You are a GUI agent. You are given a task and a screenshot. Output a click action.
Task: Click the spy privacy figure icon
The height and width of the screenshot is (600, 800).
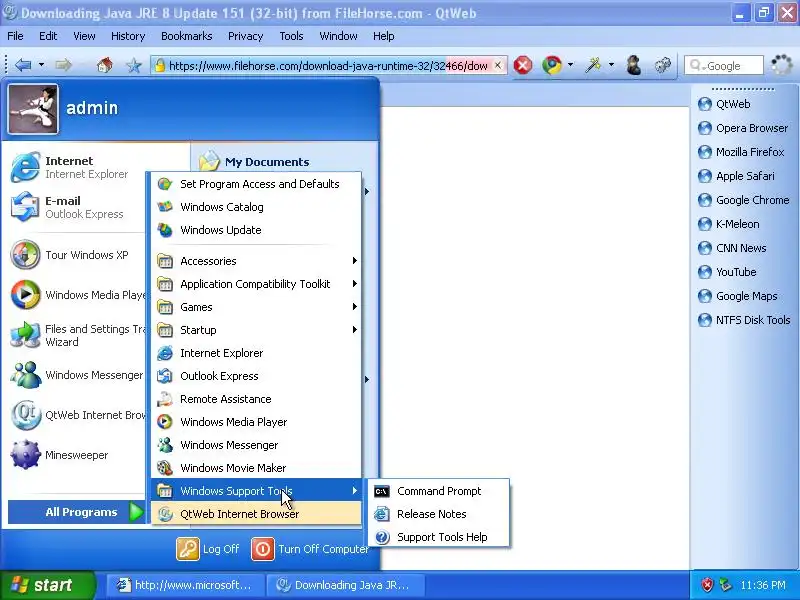point(634,65)
